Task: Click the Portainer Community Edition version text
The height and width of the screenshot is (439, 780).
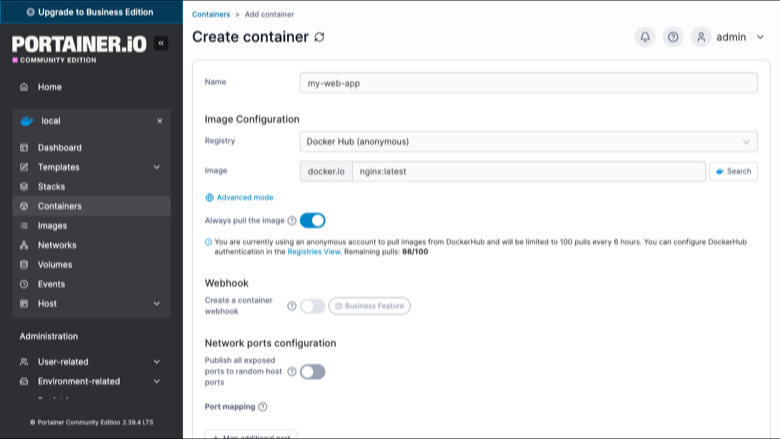Action: (92, 422)
